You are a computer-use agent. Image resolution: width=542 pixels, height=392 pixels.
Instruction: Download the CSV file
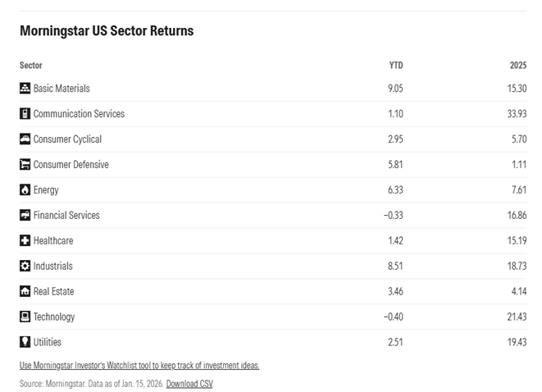[189, 383]
